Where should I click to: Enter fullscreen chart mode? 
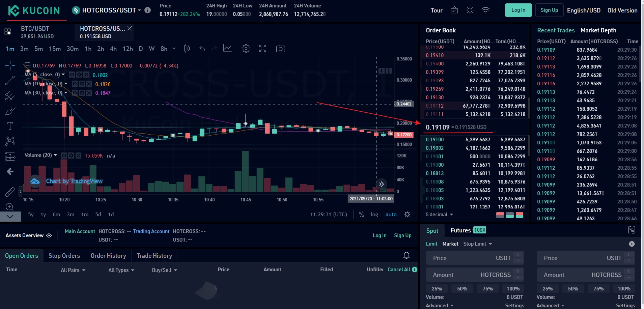coord(262,49)
